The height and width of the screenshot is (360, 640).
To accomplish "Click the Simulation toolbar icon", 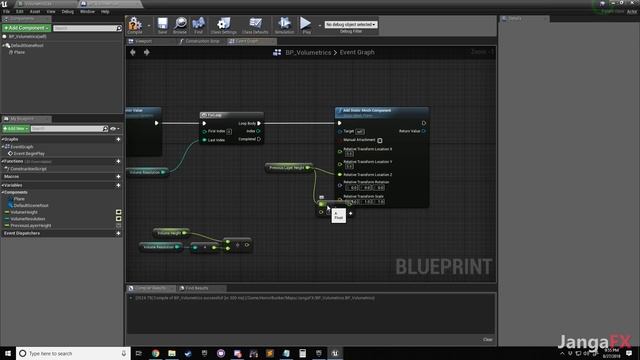I will click(x=284, y=24).
